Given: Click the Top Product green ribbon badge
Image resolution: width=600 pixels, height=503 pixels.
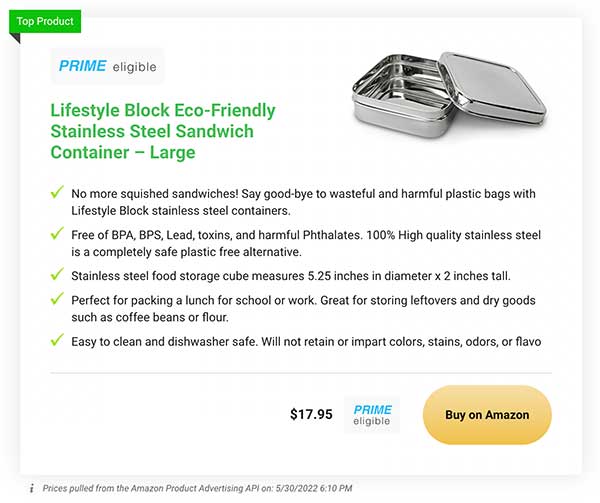Looking at the screenshot, I should [45, 21].
